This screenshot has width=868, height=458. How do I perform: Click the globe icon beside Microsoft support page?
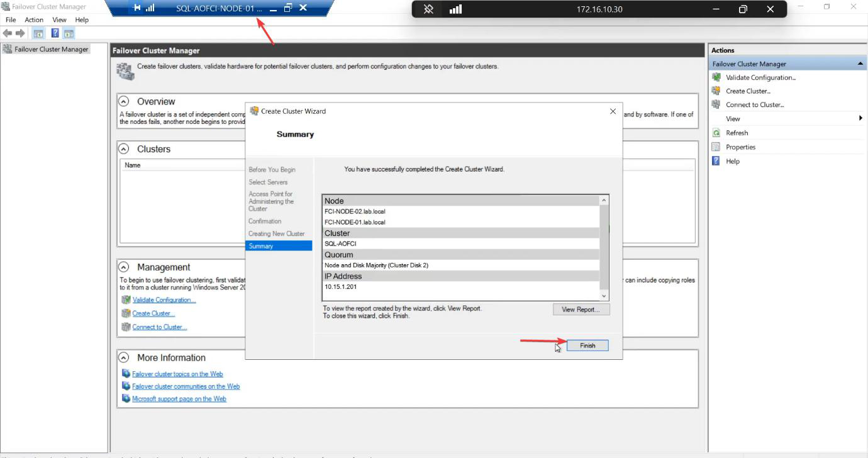click(x=126, y=399)
